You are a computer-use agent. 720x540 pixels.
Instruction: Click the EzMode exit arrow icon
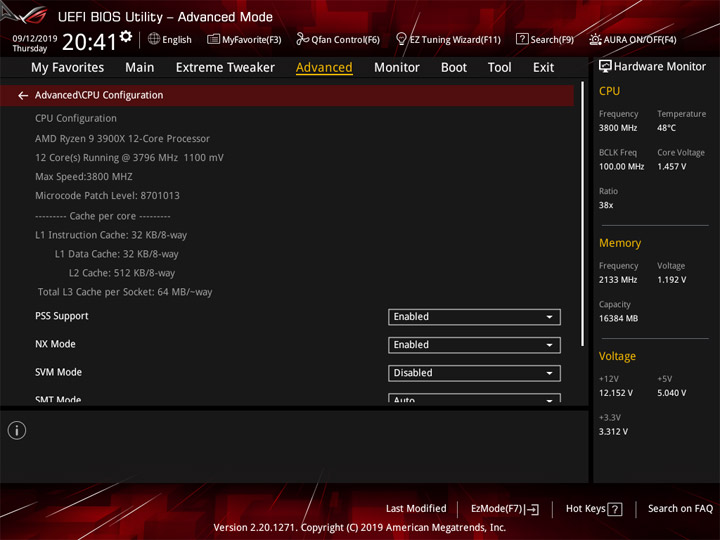click(x=532, y=509)
